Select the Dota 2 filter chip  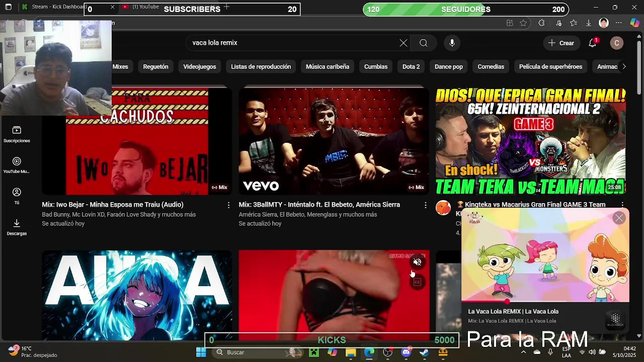(x=411, y=66)
